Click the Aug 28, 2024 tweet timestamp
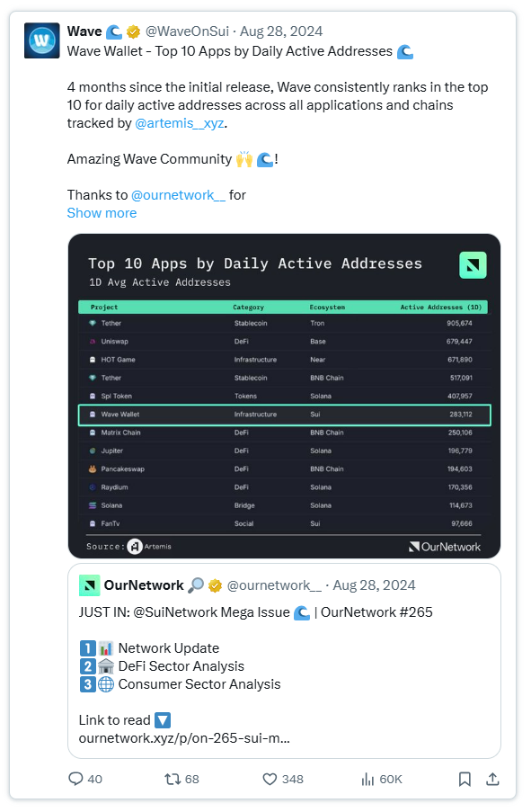Viewport: 531px width, 812px height. 281,31
